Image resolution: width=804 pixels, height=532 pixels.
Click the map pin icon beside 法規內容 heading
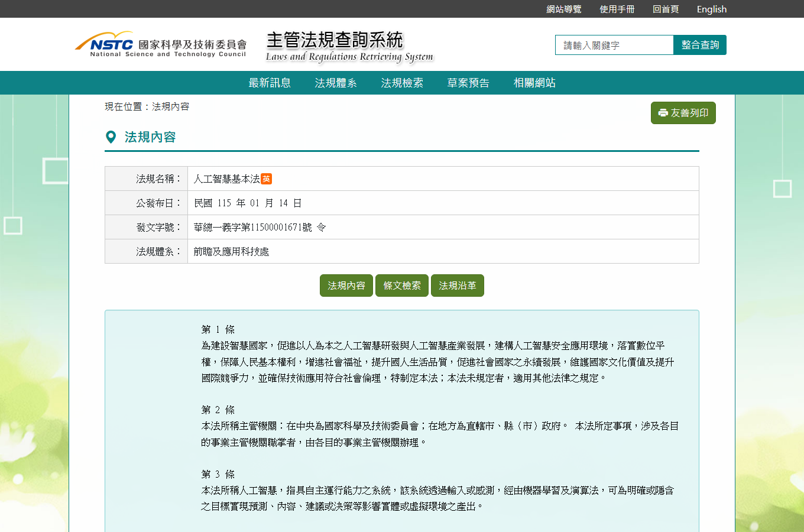coord(111,137)
